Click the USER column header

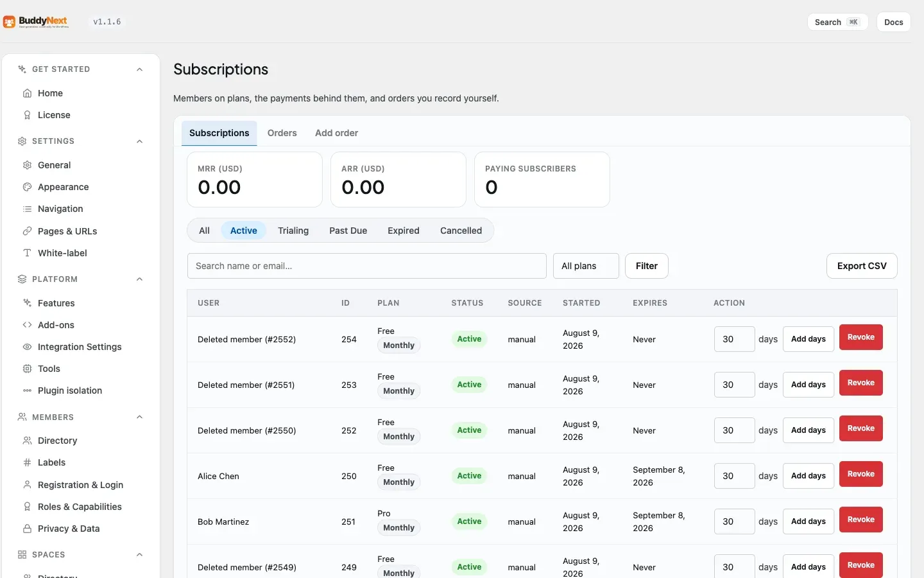(209, 303)
